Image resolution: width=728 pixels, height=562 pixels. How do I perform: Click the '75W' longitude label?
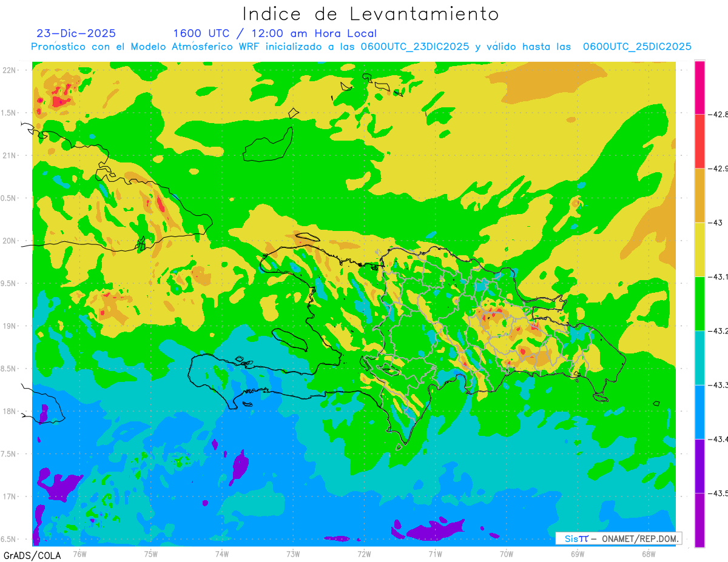click(151, 554)
